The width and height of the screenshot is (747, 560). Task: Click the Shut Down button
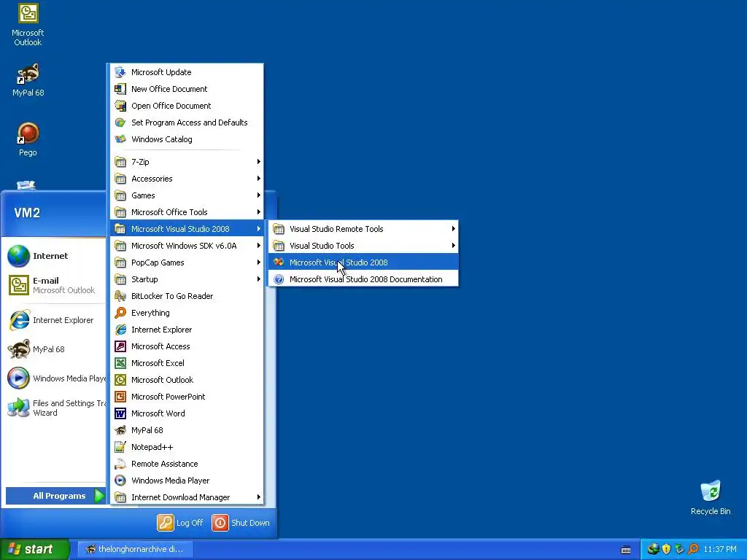pos(241,522)
